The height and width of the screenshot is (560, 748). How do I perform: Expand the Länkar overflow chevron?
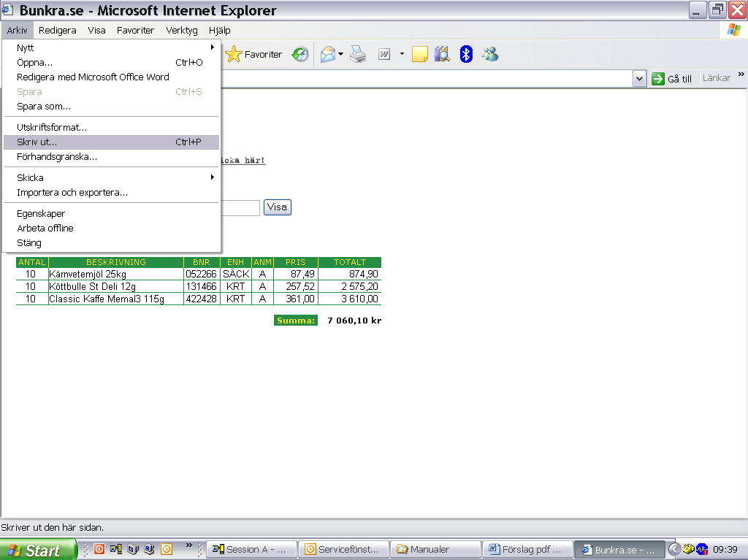[x=741, y=74]
